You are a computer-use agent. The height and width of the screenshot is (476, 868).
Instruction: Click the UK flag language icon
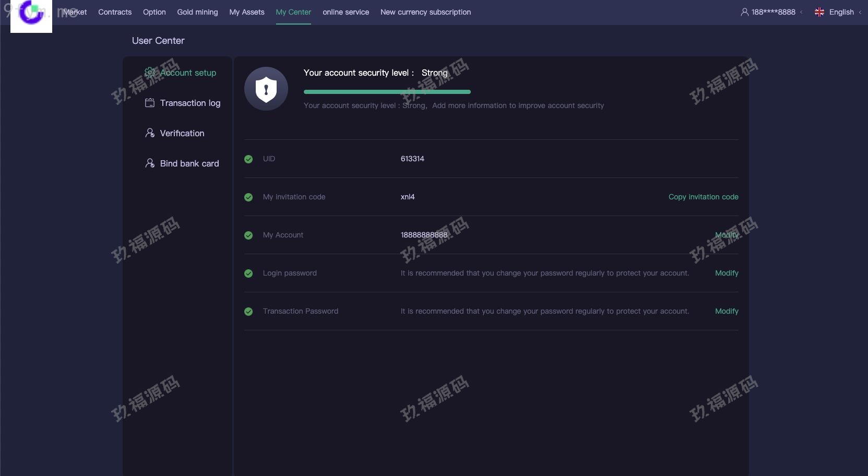tap(819, 12)
